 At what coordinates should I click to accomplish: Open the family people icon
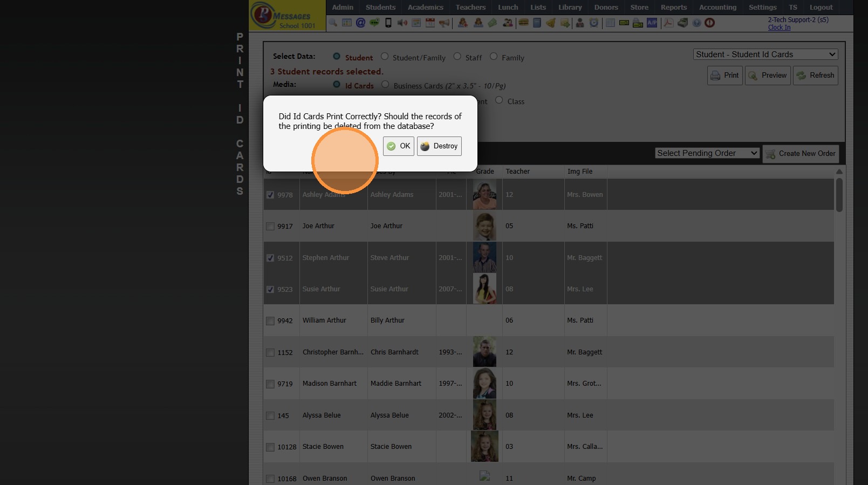point(508,23)
